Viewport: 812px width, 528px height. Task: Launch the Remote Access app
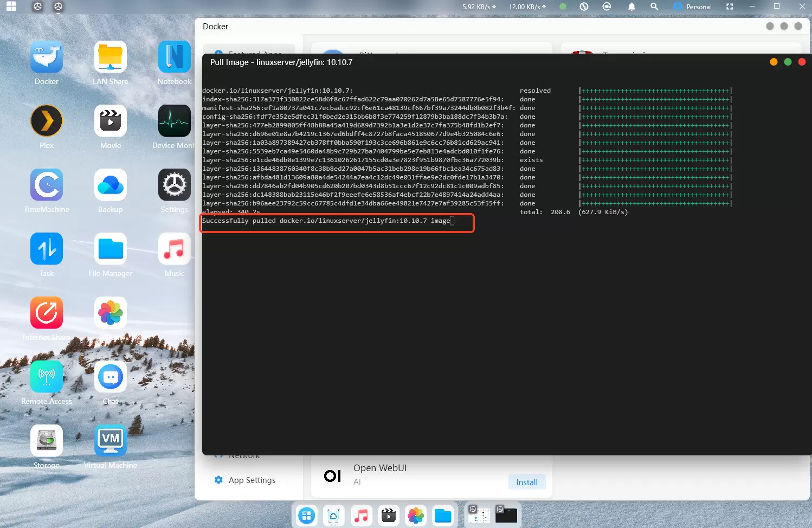(47, 377)
